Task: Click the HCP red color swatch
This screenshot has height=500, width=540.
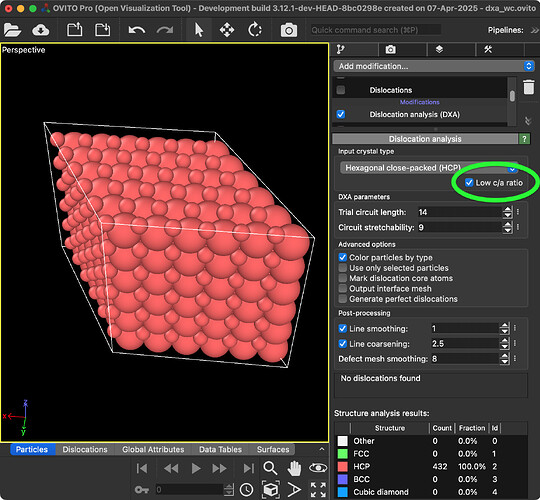Action: (x=342, y=466)
